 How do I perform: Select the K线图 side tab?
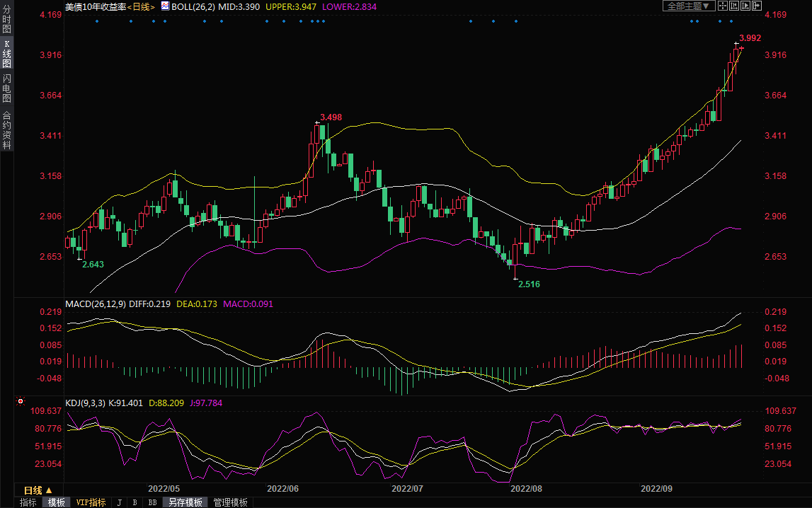click(x=6, y=54)
